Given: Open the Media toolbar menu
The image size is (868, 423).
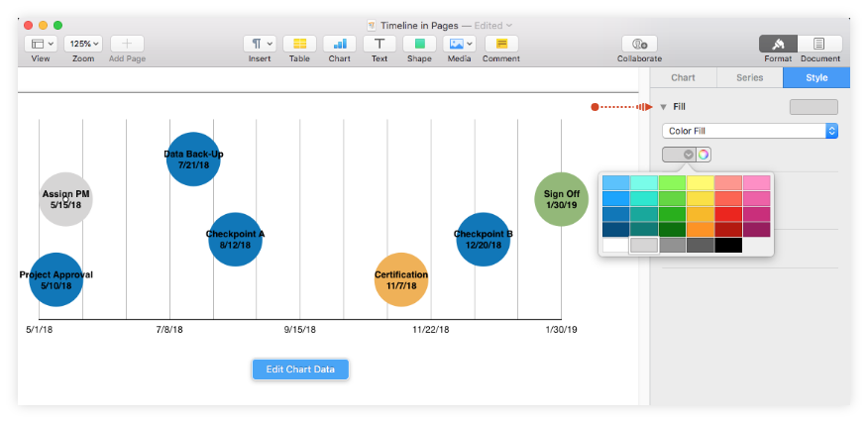Looking at the screenshot, I should [x=459, y=44].
